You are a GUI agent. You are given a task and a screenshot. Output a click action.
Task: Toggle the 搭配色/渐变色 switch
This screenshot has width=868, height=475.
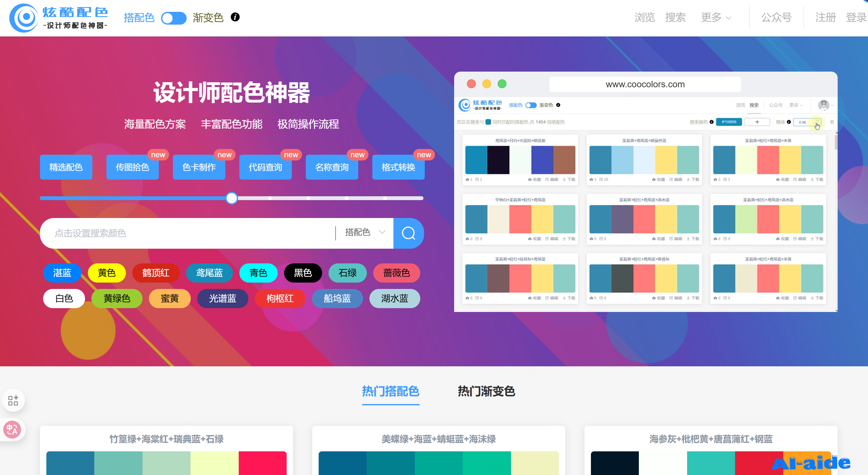click(174, 18)
